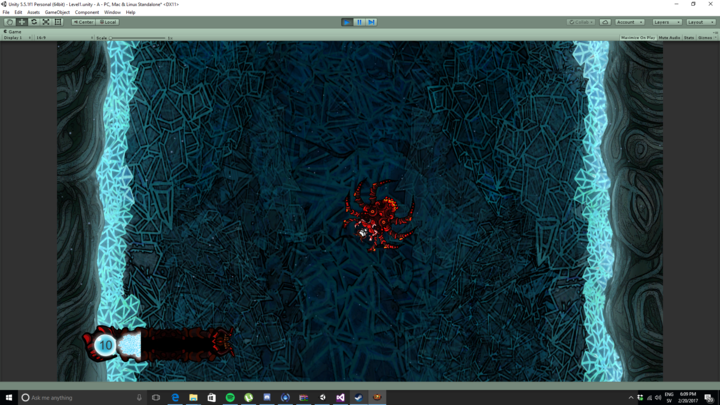Select the Hand tool in toolbar
Viewport: 720px width, 405px height.
pyautogui.click(x=10, y=22)
